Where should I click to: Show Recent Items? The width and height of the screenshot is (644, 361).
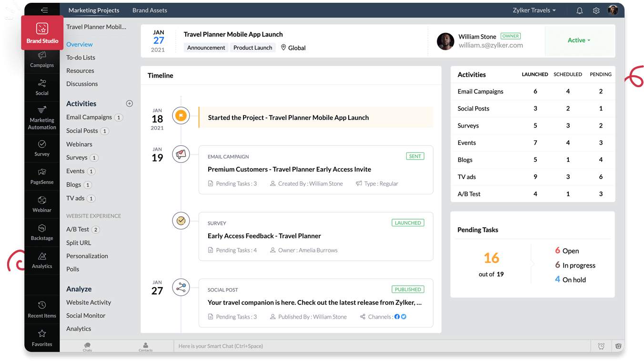[42, 310]
